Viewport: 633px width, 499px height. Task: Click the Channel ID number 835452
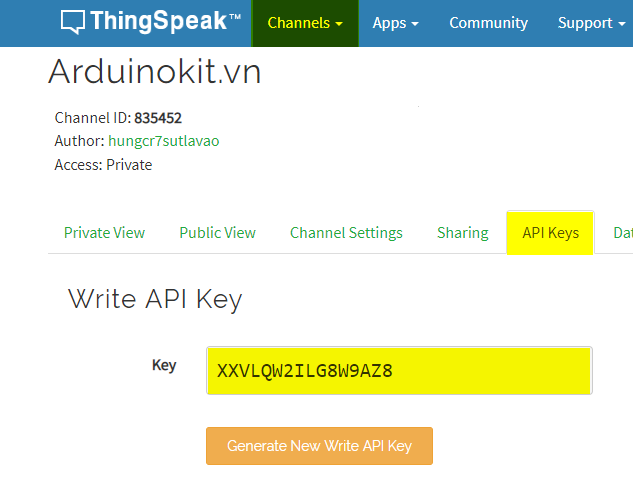(x=158, y=117)
